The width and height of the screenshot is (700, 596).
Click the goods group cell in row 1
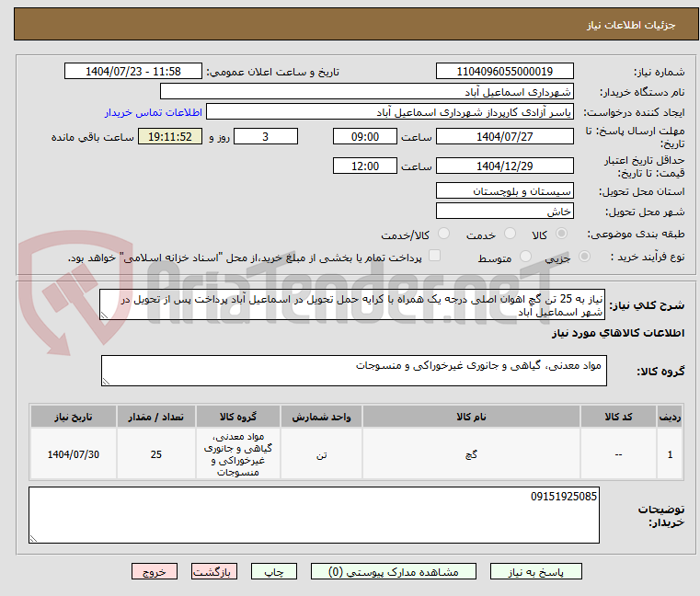click(x=238, y=454)
